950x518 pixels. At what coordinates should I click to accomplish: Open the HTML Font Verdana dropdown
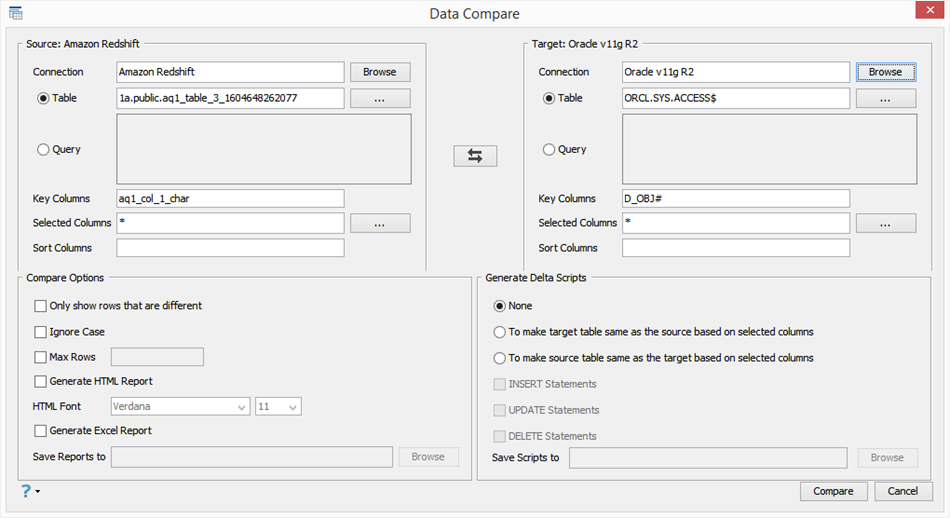pyautogui.click(x=181, y=407)
